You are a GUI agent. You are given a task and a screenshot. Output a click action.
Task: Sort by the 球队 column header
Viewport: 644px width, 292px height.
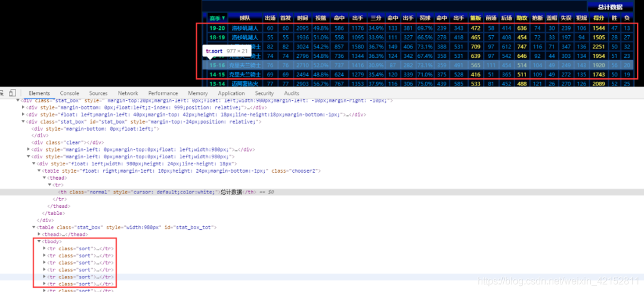coord(245,18)
